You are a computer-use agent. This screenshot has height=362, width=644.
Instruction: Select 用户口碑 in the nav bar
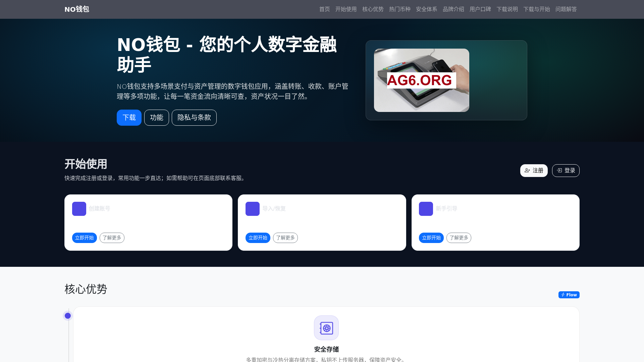coord(480,9)
